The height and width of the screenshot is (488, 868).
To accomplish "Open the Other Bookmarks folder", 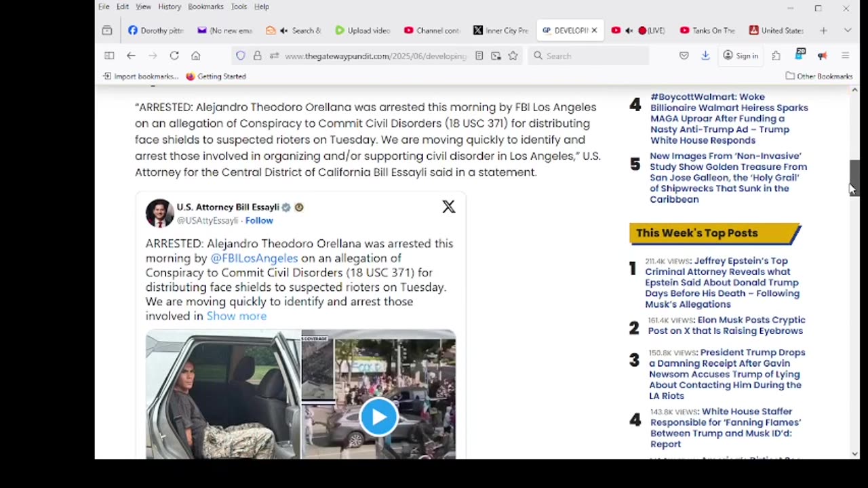I will [819, 77].
